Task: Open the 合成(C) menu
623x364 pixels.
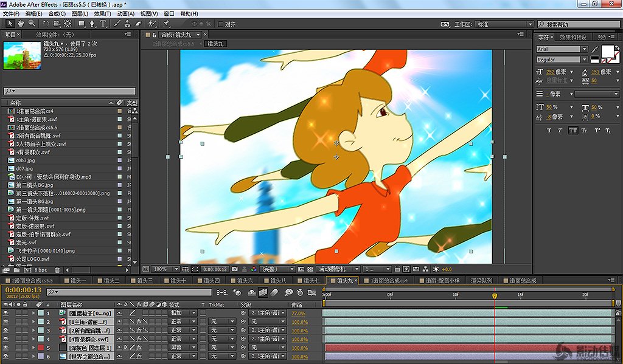Action: pyautogui.click(x=57, y=13)
